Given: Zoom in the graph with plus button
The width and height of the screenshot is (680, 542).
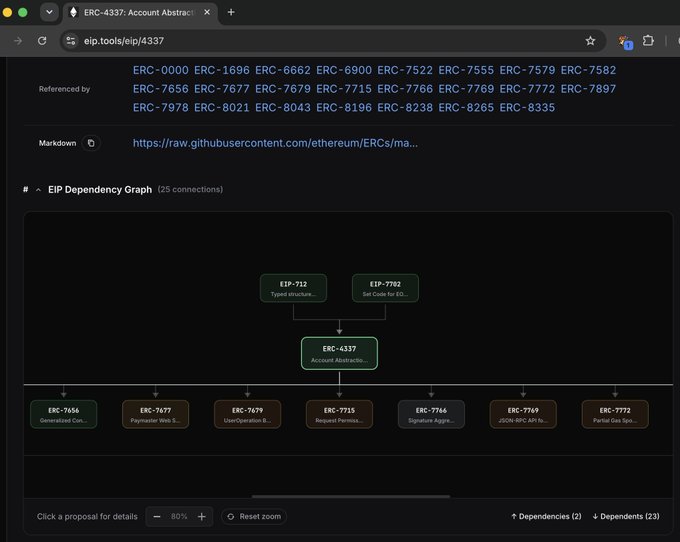Looking at the screenshot, I should pos(202,516).
